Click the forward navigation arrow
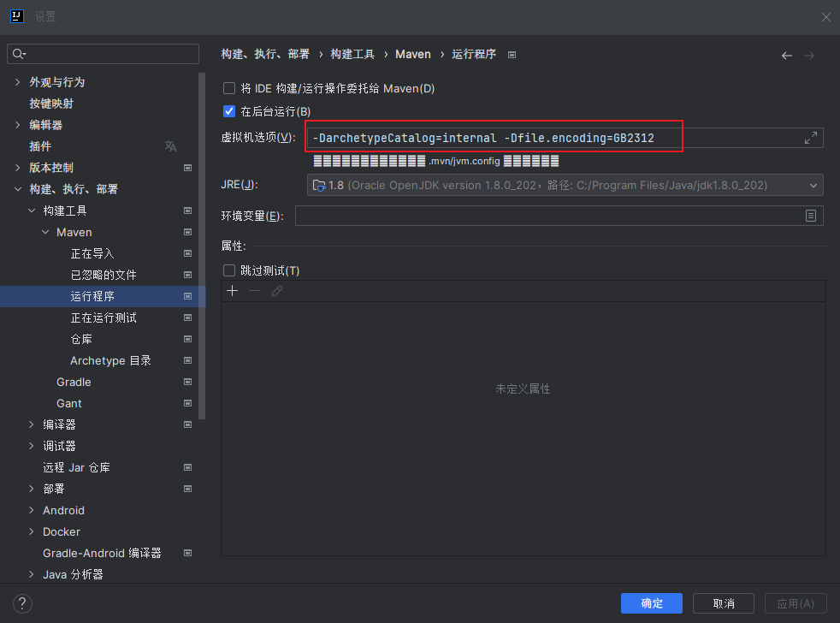 pyautogui.click(x=809, y=54)
